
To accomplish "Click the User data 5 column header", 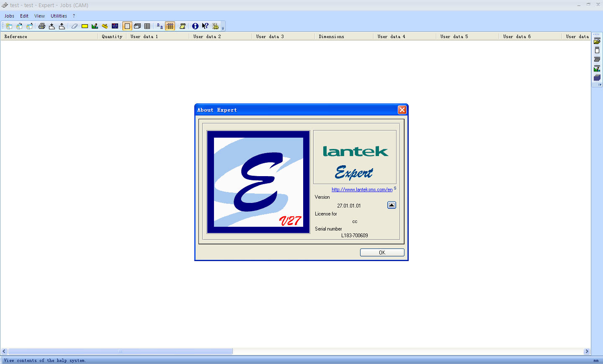I will point(467,36).
